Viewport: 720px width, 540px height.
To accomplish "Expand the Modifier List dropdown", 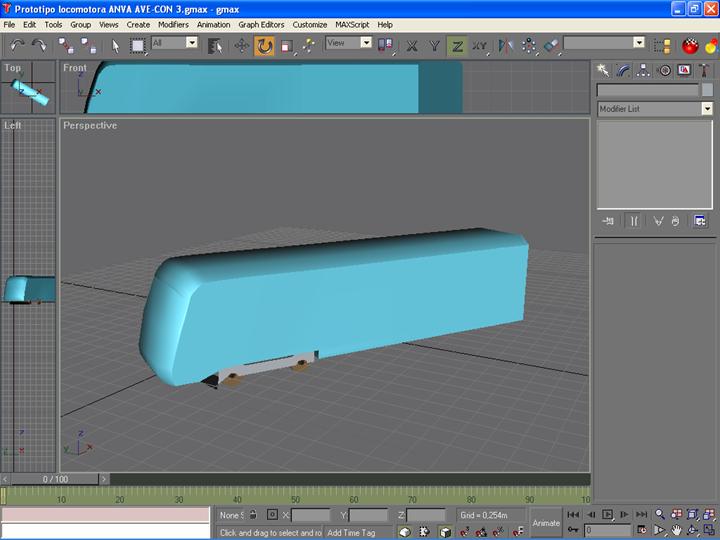I will coord(707,109).
